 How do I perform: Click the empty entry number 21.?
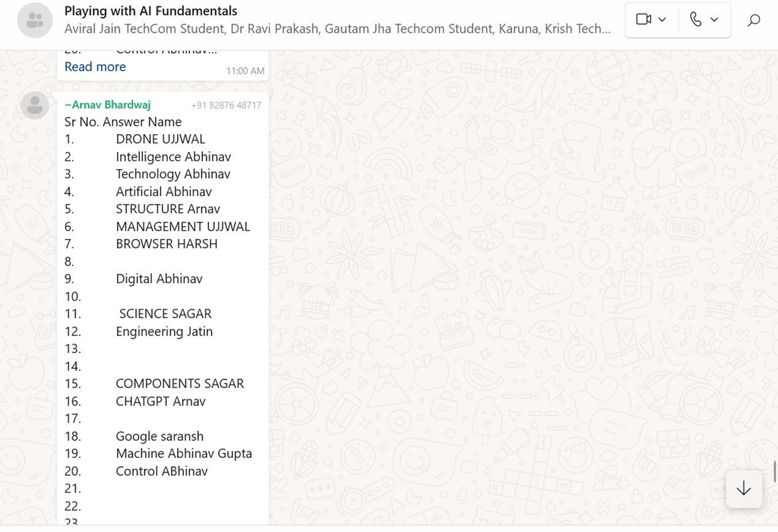(72, 489)
